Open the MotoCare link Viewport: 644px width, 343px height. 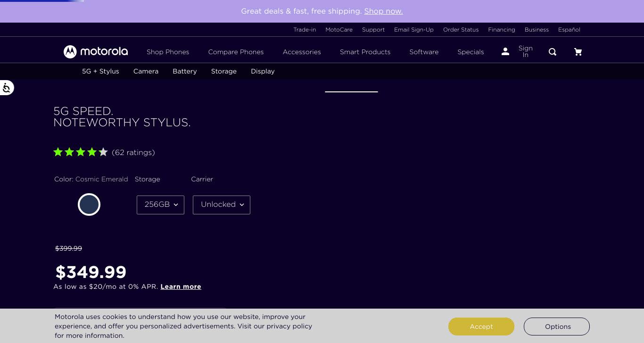339,30
